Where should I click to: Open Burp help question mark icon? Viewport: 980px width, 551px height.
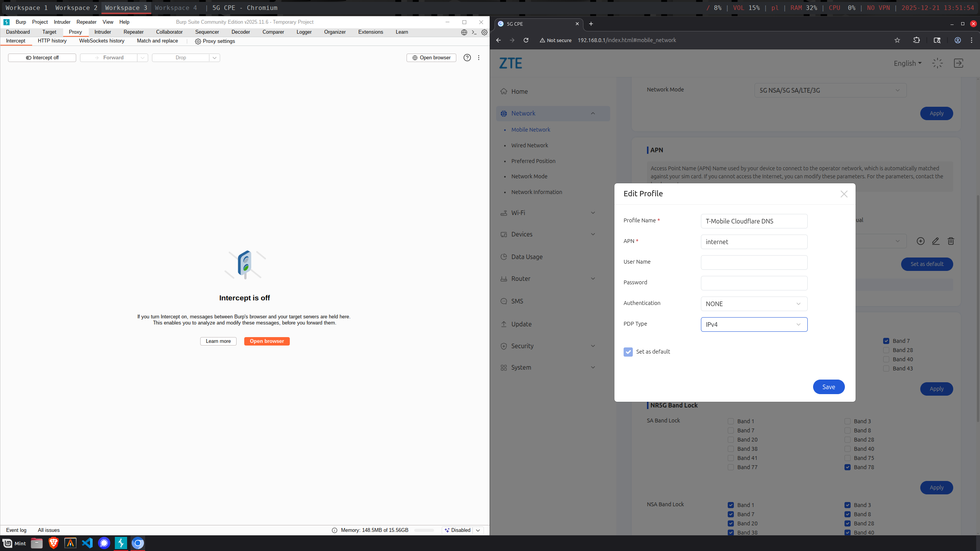[x=467, y=58]
